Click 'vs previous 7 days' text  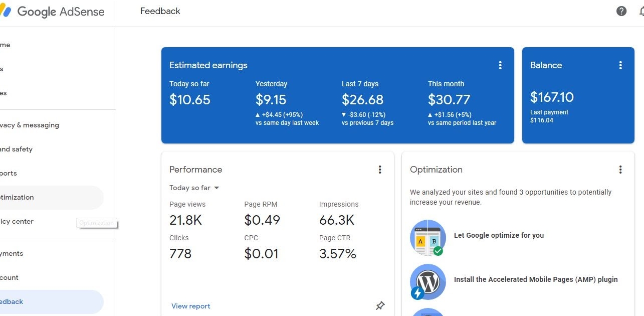tap(368, 123)
